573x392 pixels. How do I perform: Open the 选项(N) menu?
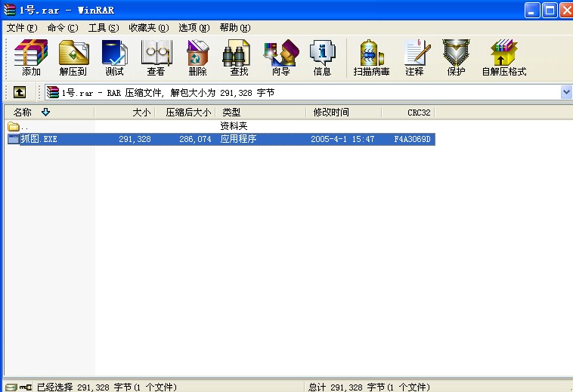click(x=194, y=28)
